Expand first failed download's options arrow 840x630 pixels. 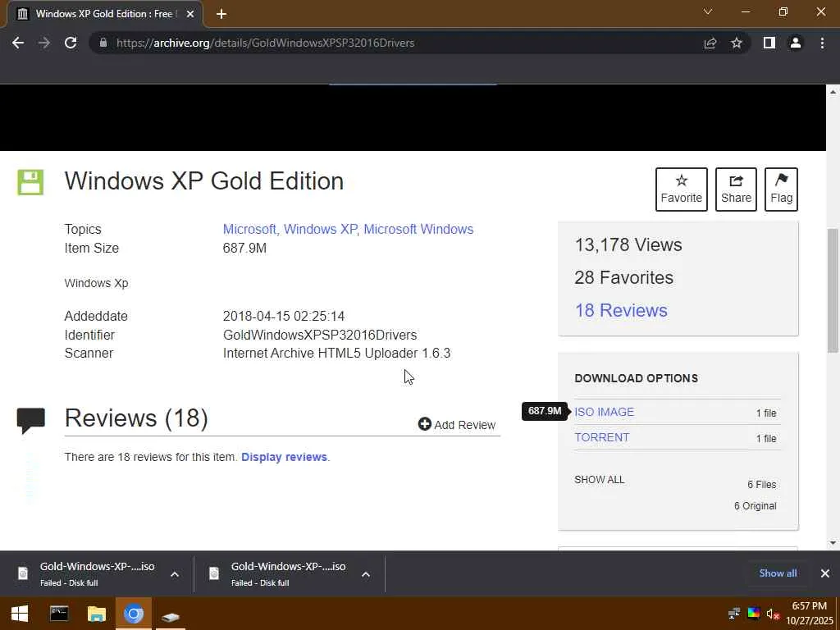click(175, 574)
